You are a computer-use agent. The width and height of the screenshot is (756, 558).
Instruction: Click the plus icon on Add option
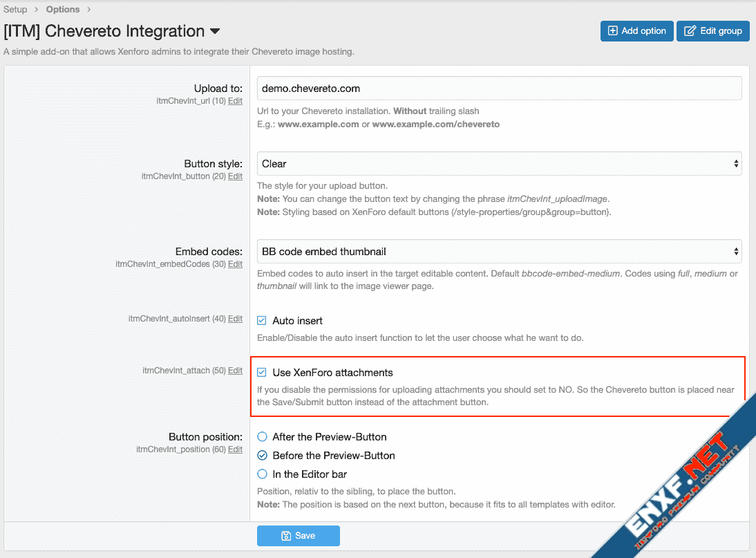612,31
